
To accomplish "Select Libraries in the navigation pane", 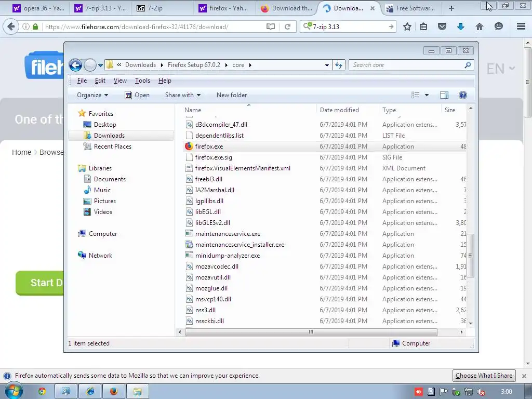I will pyautogui.click(x=100, y=168).
